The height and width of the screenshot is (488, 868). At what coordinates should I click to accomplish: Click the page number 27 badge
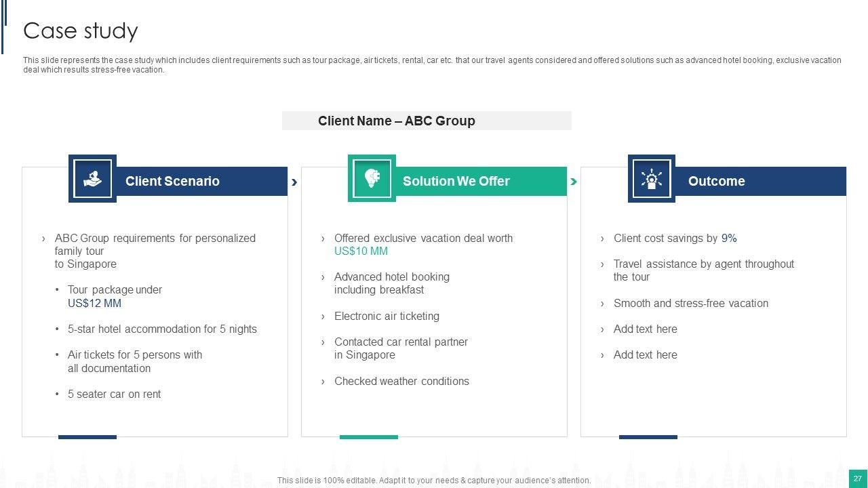click(858, 478)
